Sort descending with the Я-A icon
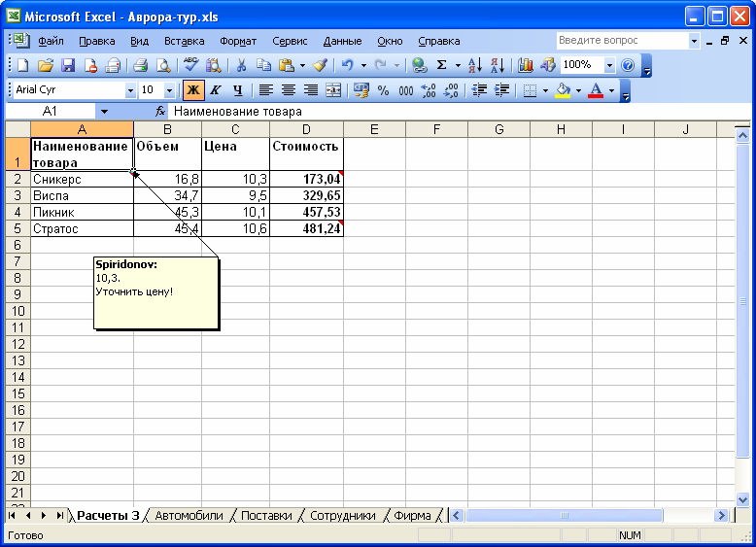756x547 pixels. (x=498, y=65)
